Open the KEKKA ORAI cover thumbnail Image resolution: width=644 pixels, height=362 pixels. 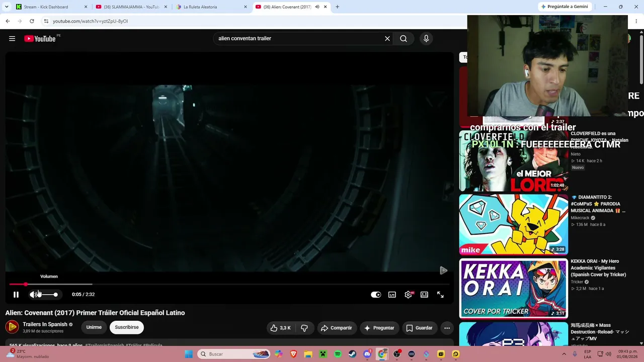[513, 289]
